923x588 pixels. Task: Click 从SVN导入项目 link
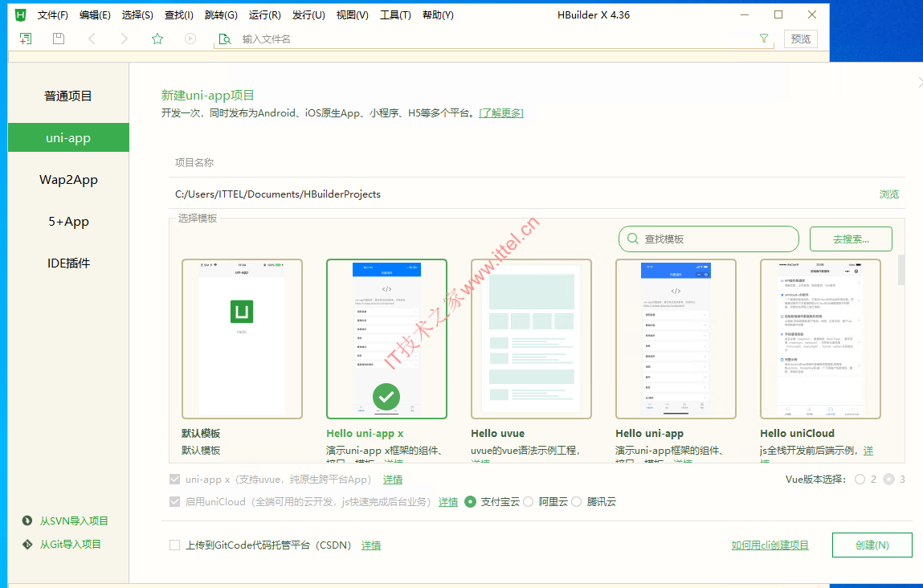74,521
